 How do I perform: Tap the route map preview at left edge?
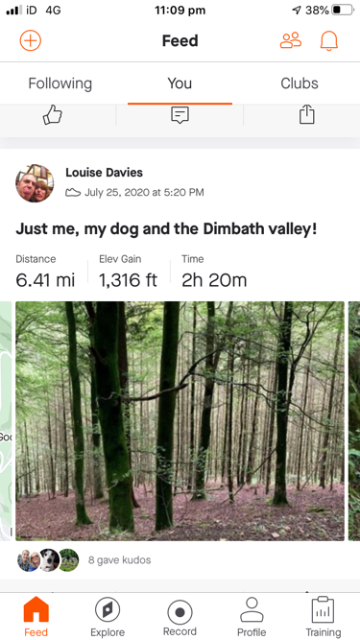6,421
